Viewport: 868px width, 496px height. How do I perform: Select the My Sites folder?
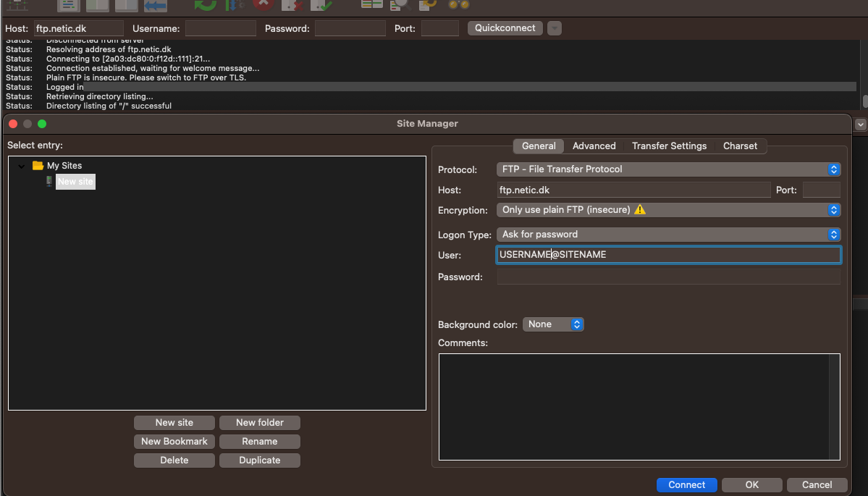point(64,166)
